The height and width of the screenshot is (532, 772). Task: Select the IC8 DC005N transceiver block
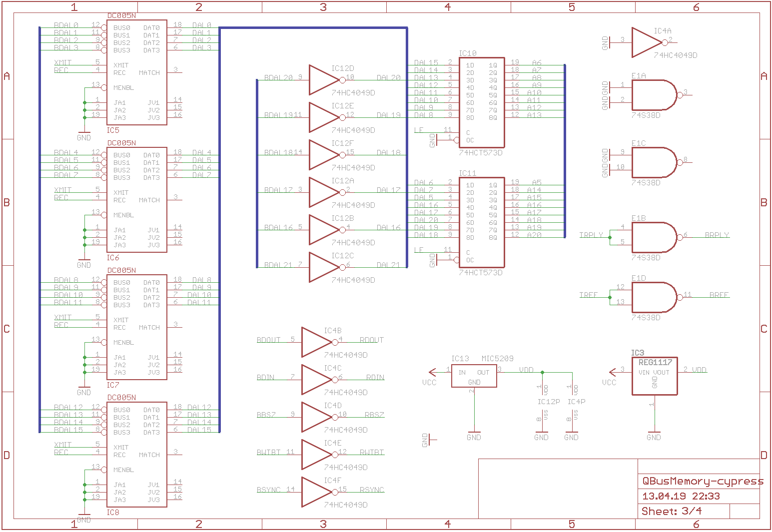click(137, 455)
